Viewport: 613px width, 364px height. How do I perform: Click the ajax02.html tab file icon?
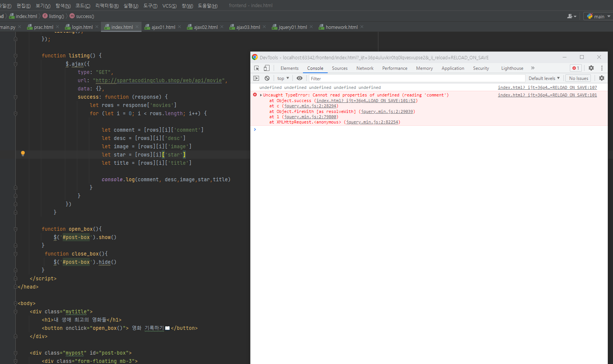click(x=190, y=27)
